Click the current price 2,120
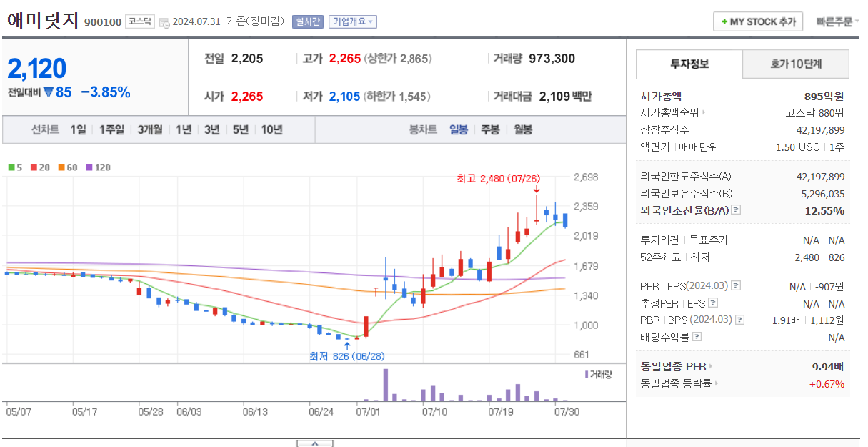868x447 pixels. point(37,68)
